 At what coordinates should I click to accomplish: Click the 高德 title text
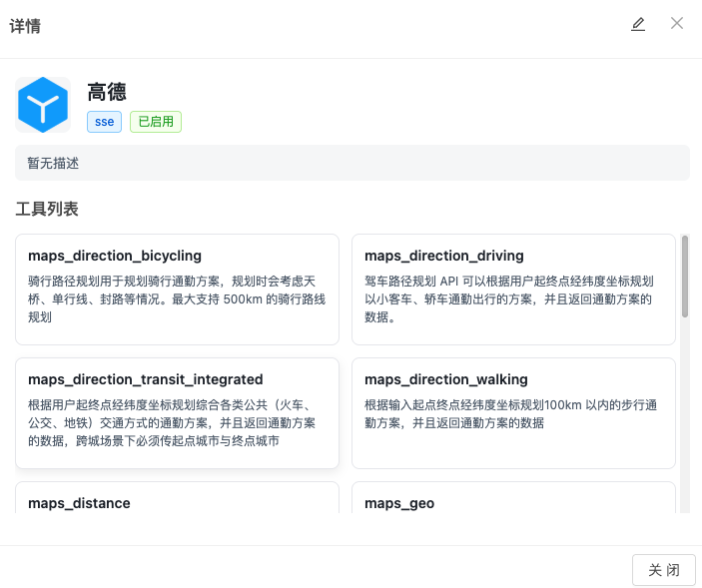pos(107,93)
